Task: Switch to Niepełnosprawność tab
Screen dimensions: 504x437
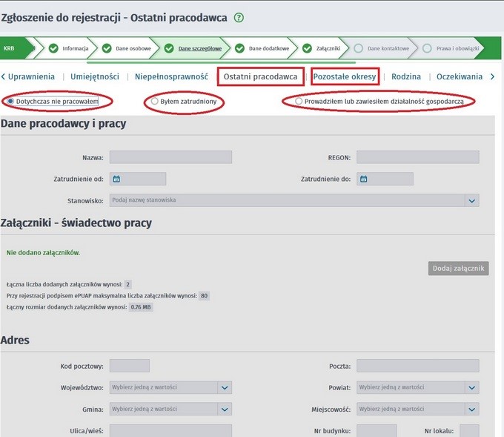Action: point(171,76)
